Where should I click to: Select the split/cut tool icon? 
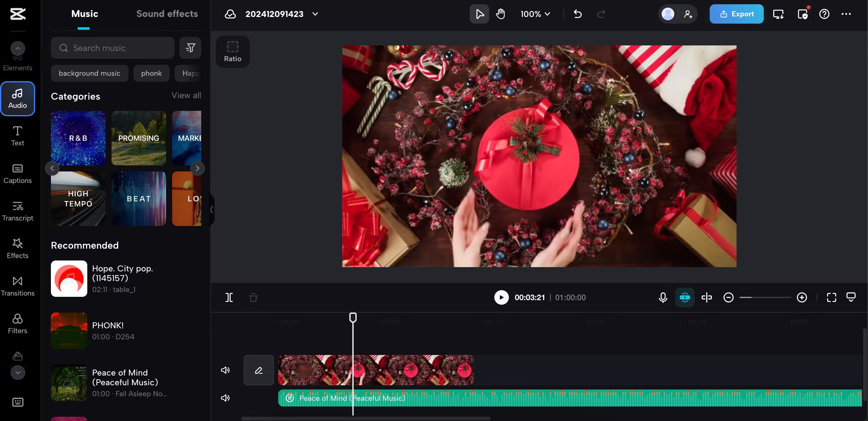tap(229, 298)
